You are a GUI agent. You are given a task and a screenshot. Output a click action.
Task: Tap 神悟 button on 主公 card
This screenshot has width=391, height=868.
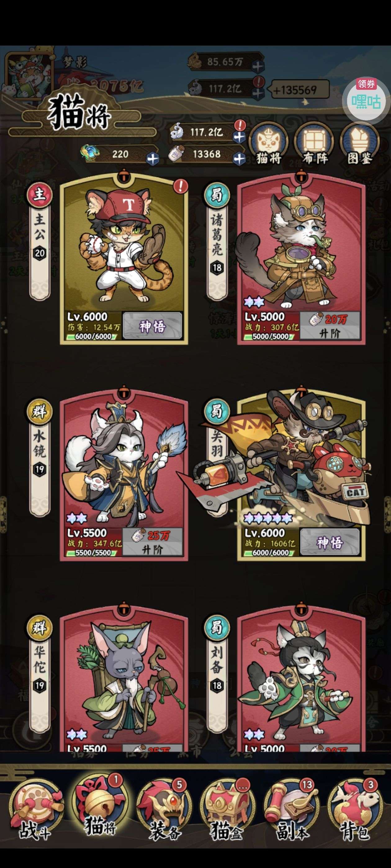tap(152, 326)
